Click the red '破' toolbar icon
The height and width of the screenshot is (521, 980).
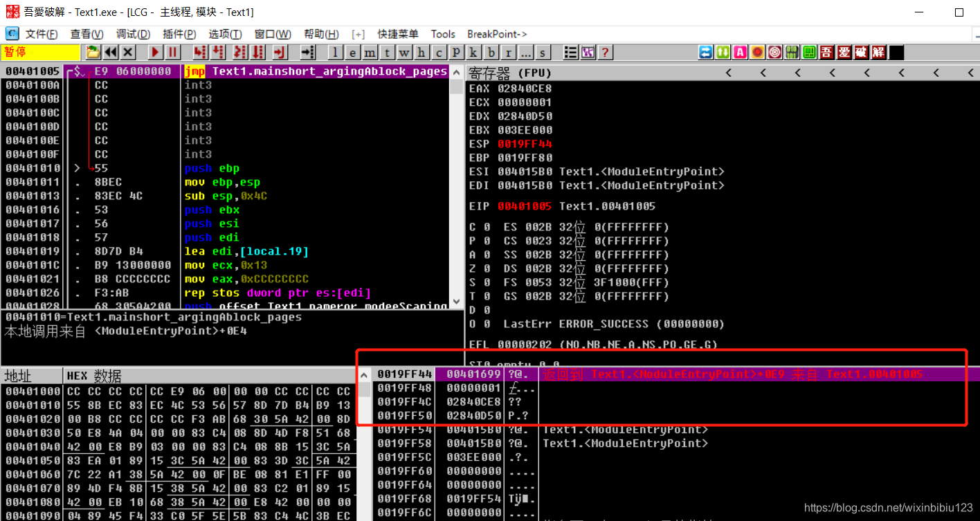coord(862,53)
